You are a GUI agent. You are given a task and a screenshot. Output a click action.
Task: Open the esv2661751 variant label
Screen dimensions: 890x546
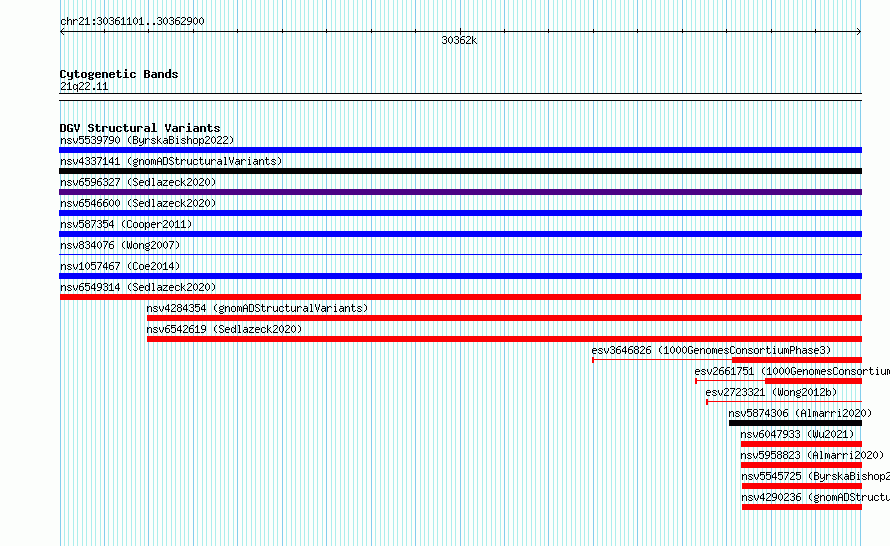click(x=792, y=371)
